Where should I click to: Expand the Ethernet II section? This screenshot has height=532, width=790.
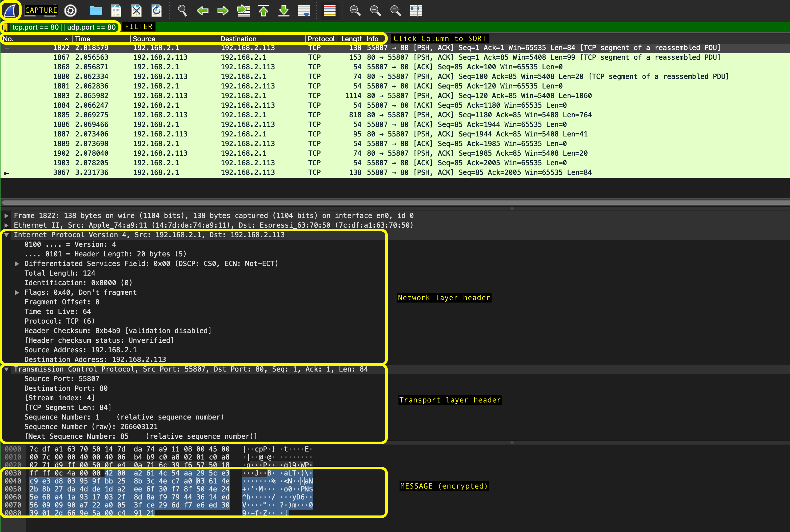pyautogui.click(x=6, y=225)
